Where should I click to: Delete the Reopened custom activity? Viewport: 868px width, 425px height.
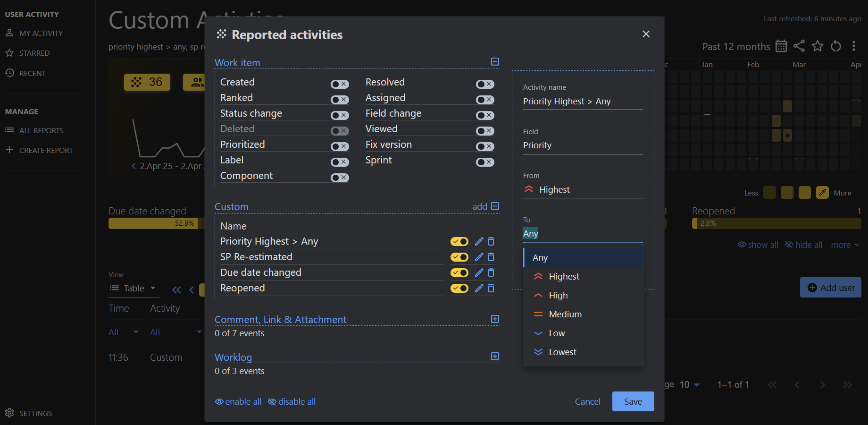click(491, 288)
